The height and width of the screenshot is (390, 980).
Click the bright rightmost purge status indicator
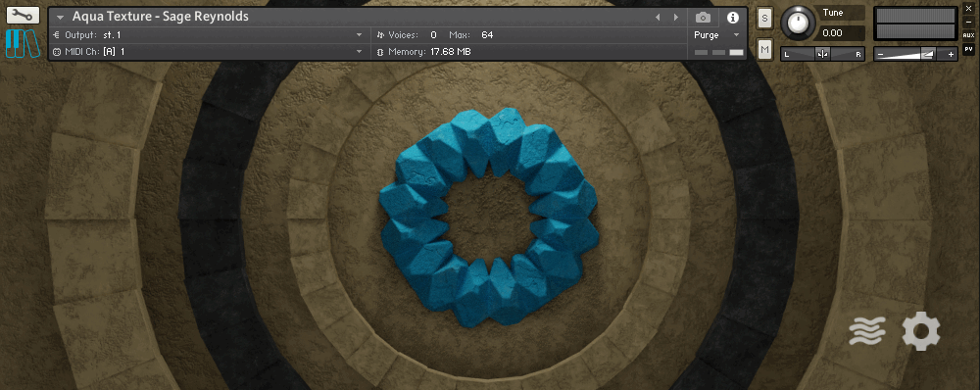tap(737, 53)
